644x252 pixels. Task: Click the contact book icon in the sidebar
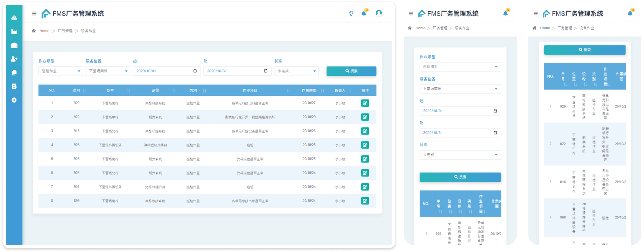(x=14, y=86)
